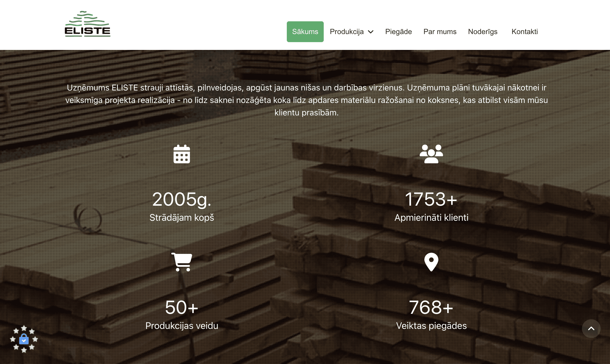Click the Apmierināti klienti label

pos(431,218)
